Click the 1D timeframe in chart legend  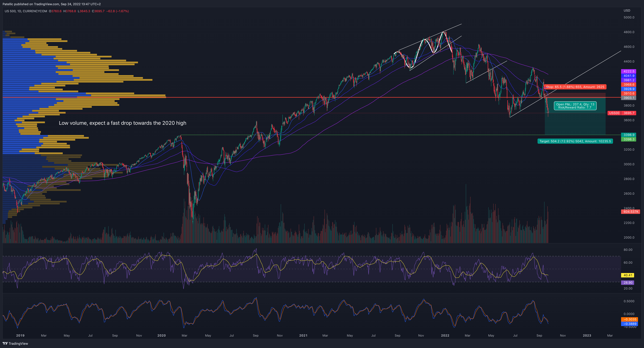coord(19,11)
